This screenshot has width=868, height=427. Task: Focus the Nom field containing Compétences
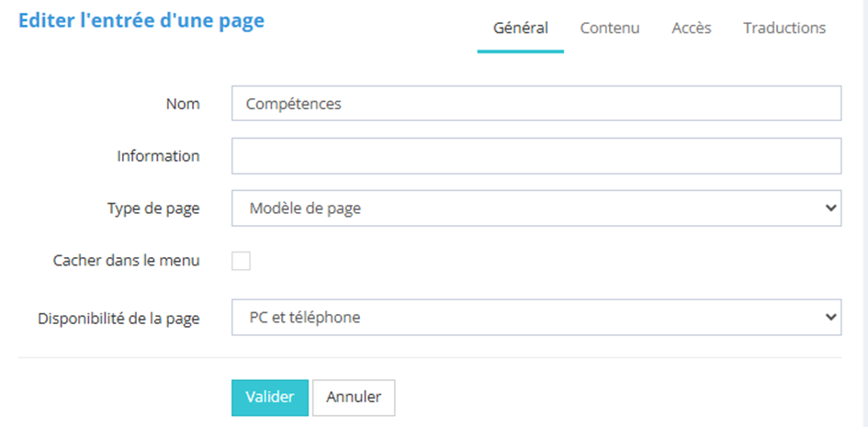pyautogui.click(x=535, y=104)
